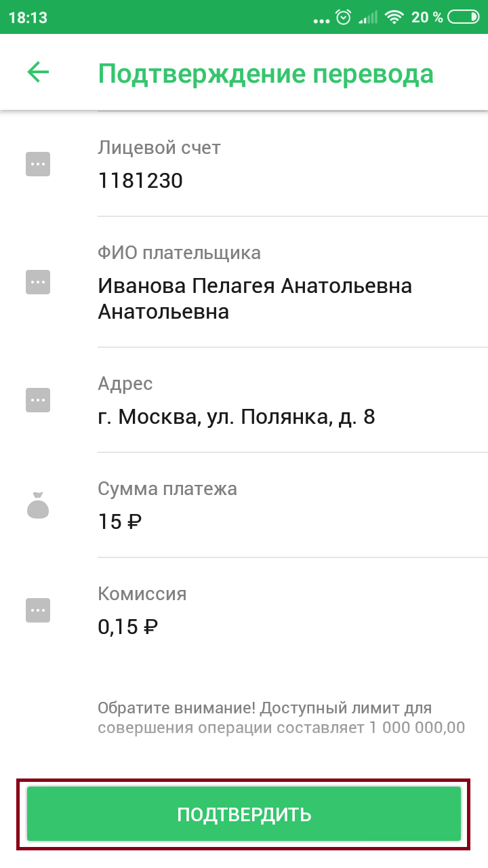Select account number 1181230
The width and height of the screenshot is (488, 868).
[x=140, y=180]
